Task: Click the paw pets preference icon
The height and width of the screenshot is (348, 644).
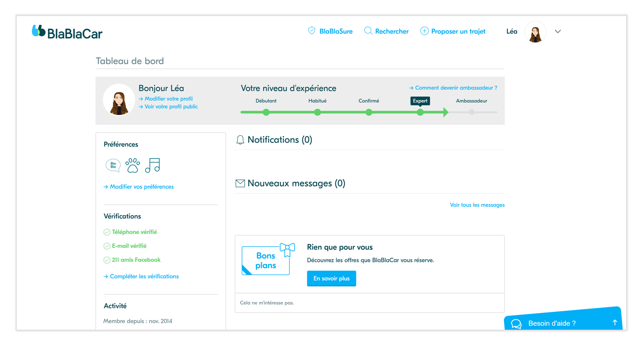Action: click(133, 165)
